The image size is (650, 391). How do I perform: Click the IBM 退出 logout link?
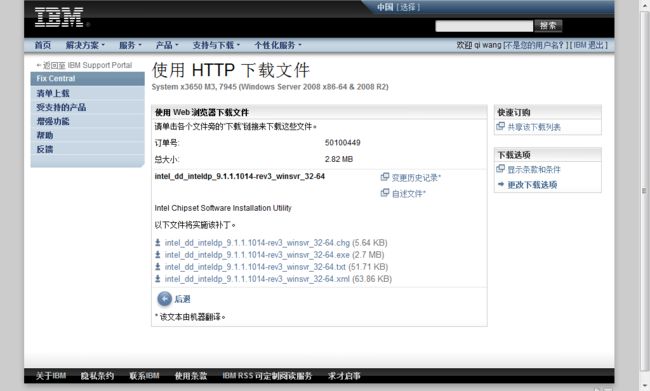(589, 45)
